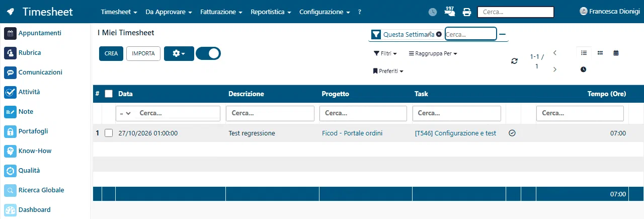Open the Fatturazione menu

pos(221,12)
